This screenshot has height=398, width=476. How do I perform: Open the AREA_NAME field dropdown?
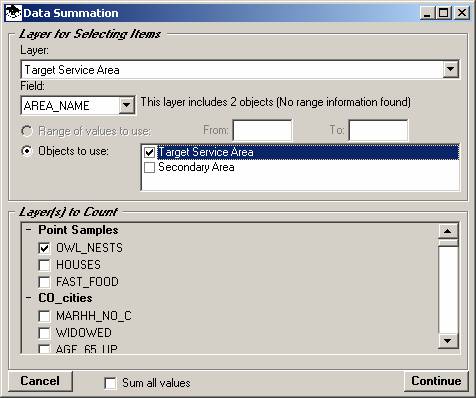click(x=127, y=105)
